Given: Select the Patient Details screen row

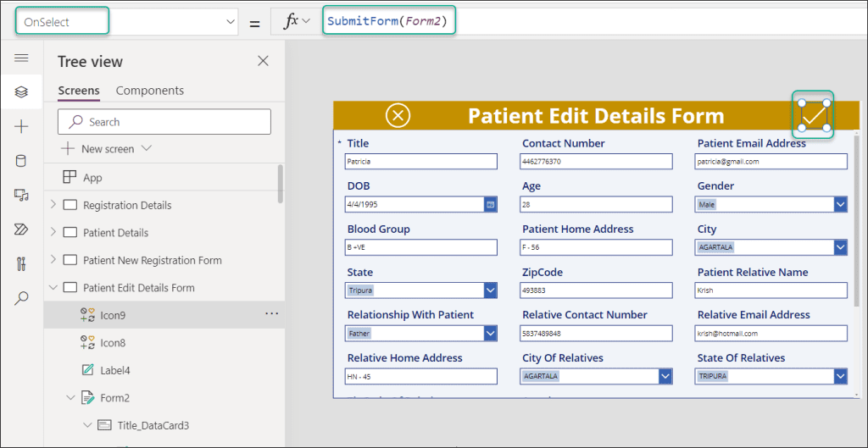Looking at the screenshot, I should [x=164, y=233].
